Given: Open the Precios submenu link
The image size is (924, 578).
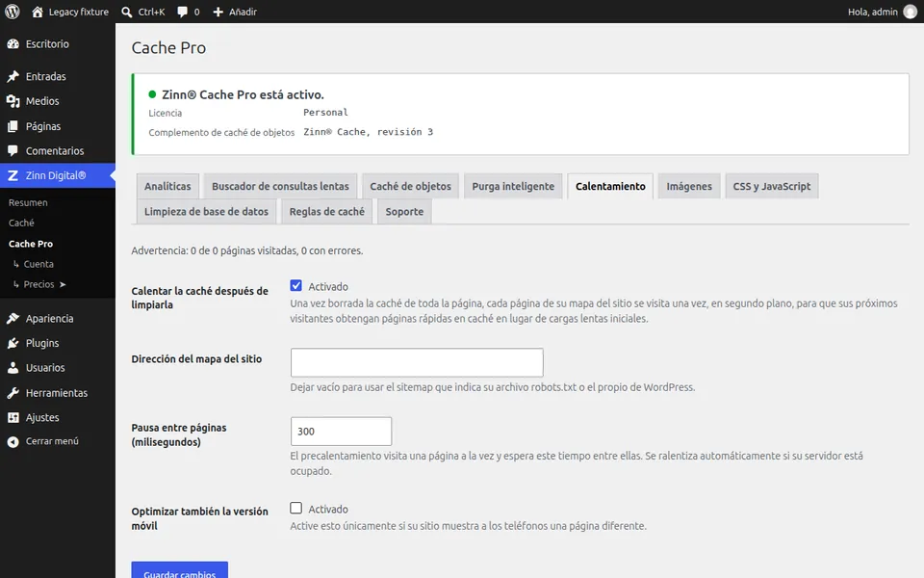Looking at the screenshot, I should tap(38, 284).
